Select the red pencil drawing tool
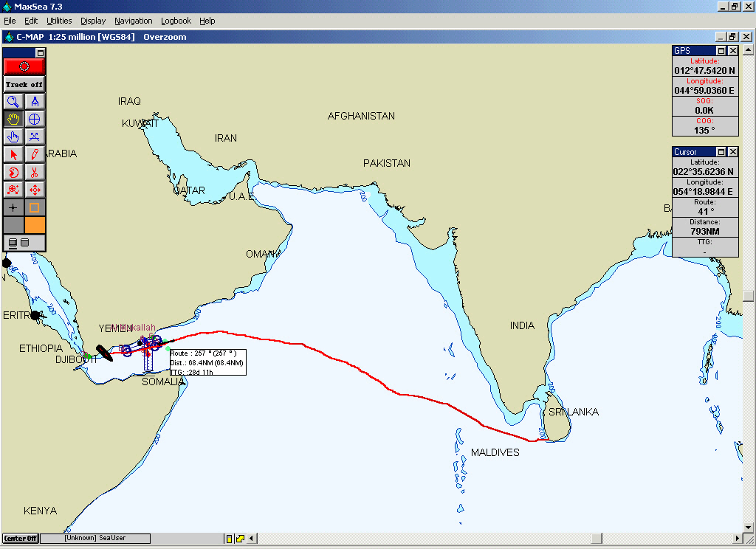Viewport: 756px width, 549px height. [x=35, y=154]
